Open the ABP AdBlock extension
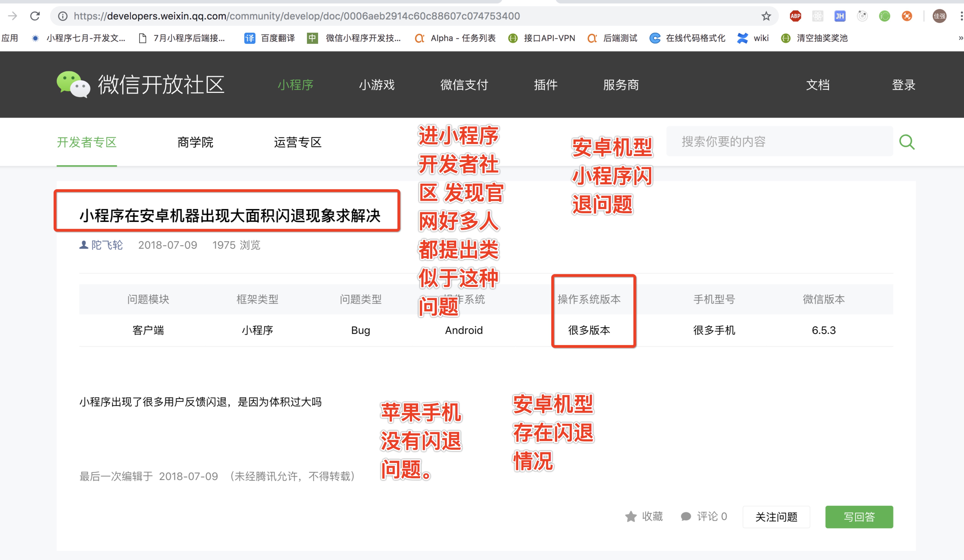This screenshot has height=560, width=964. point(795,16)
